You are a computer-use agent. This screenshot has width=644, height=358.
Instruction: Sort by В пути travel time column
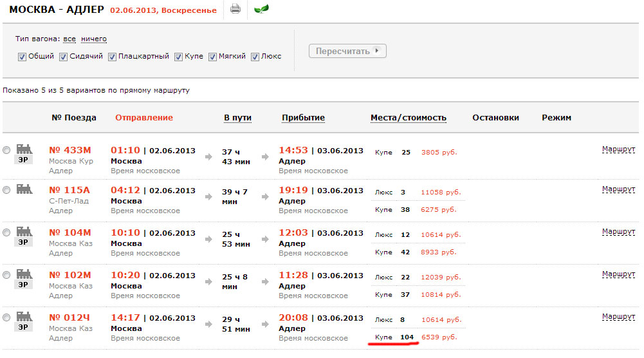click(237, 118)
